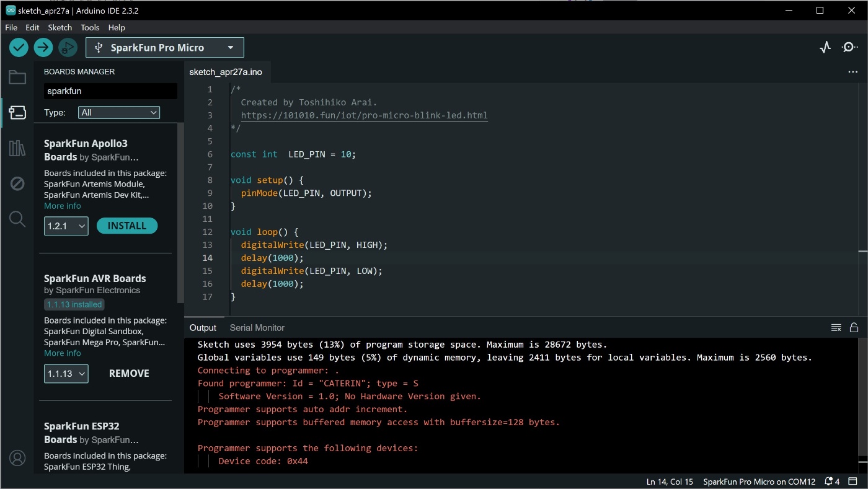868x489 pixels.
Task: Switch to the Output tab
Action: [x=203, y=327]
